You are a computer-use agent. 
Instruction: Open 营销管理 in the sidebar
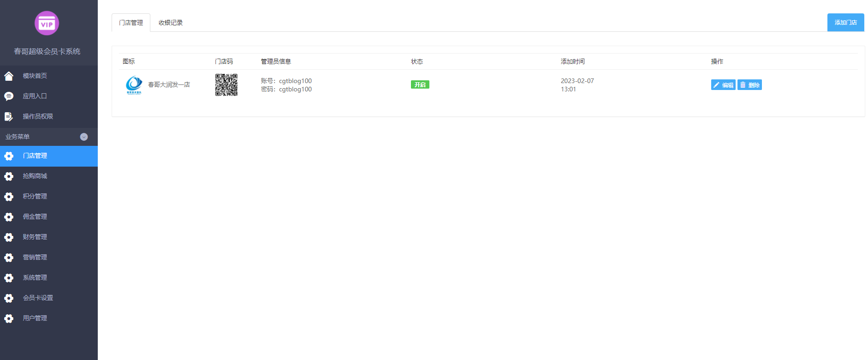(x=35, y=257)
